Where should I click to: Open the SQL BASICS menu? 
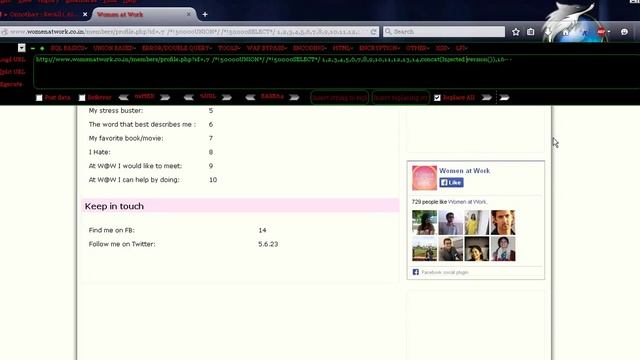(69, 48)
